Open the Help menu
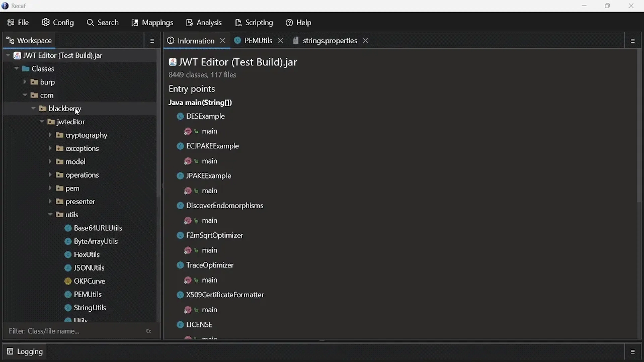Viewport: 644px width, 362px height. coord(299,22)
